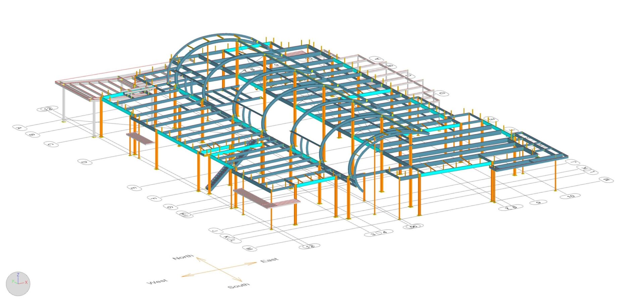Select grid bubble B at the west end
Image resolution: width=644 pixels, height=302 pixels.
32,135
